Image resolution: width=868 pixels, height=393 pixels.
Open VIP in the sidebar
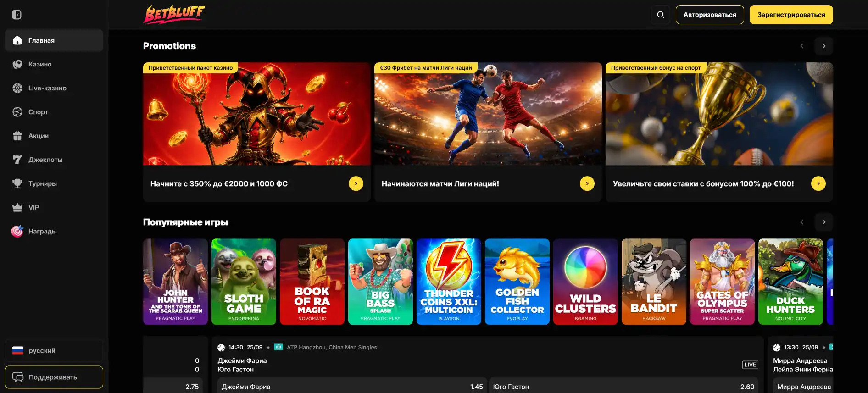tap(54, 207)
